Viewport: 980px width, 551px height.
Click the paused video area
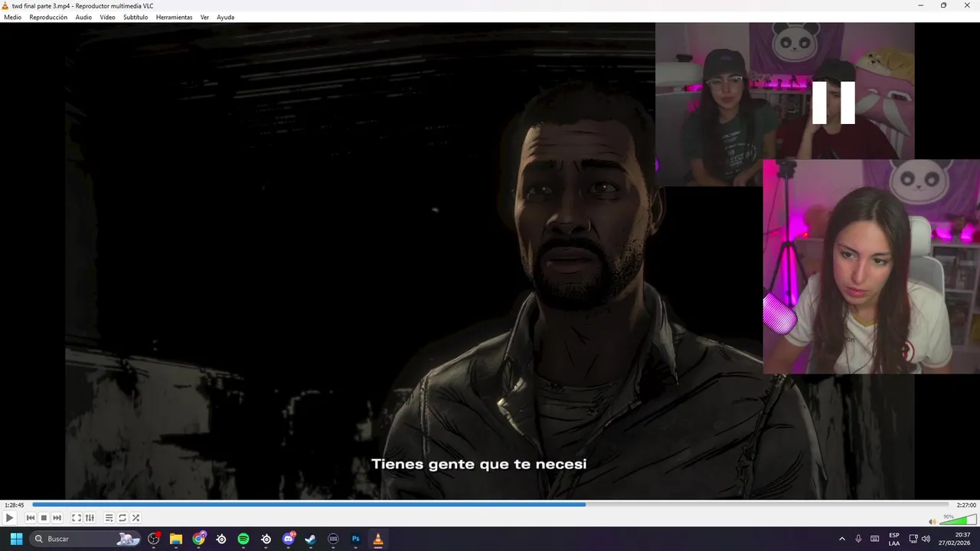pyautogui.click(x=490, y=260)
